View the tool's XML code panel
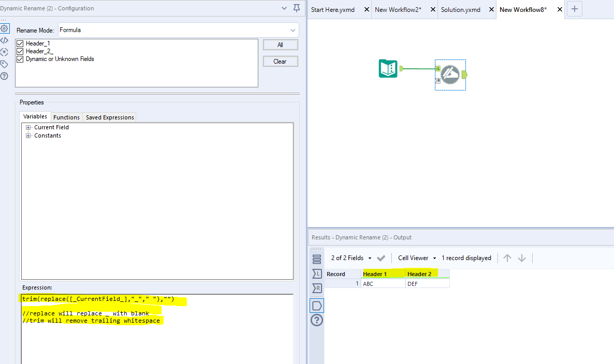This screenshot has width=614, height=364. tap(5, 40)
